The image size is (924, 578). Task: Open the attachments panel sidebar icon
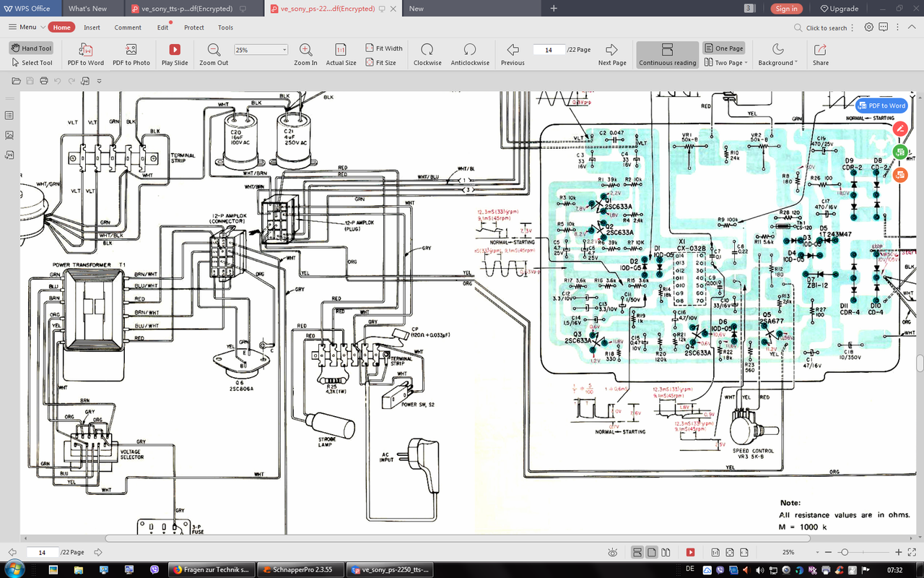9,155
